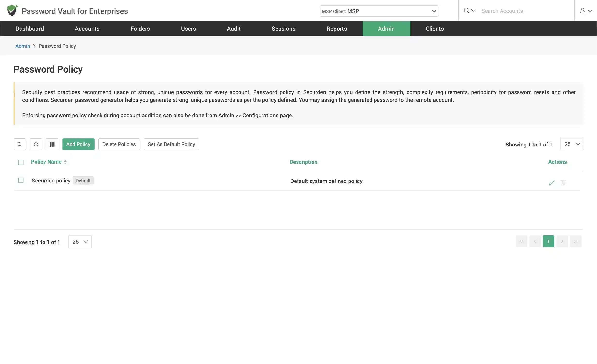Click the search/filter icon in policy list
Screen dimensions: 597x364
(x=20, y=144)
